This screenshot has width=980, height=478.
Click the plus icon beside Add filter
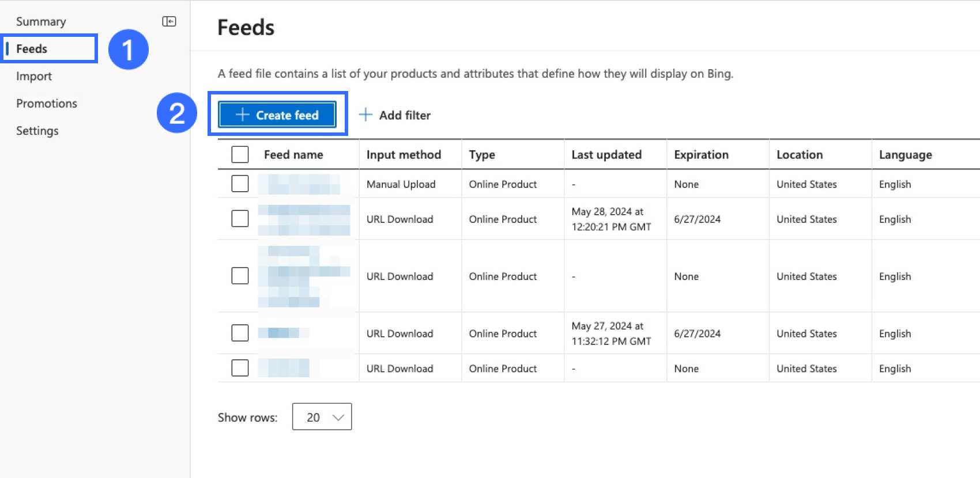[365, 115]
